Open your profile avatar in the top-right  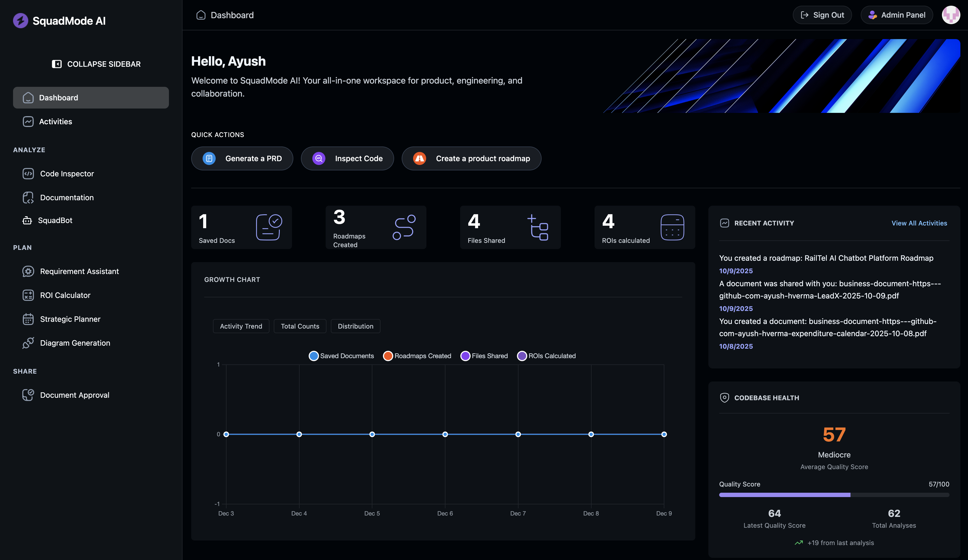coord(951,15)
